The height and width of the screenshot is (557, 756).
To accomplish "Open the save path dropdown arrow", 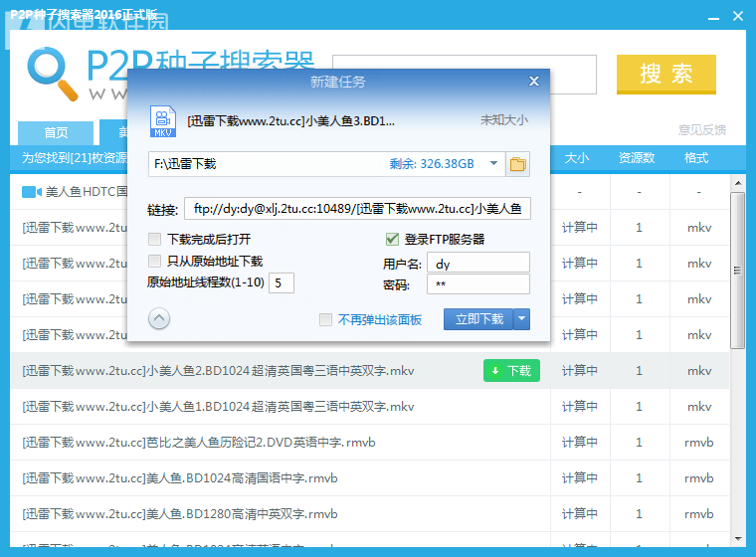I will tap(493, 163).
